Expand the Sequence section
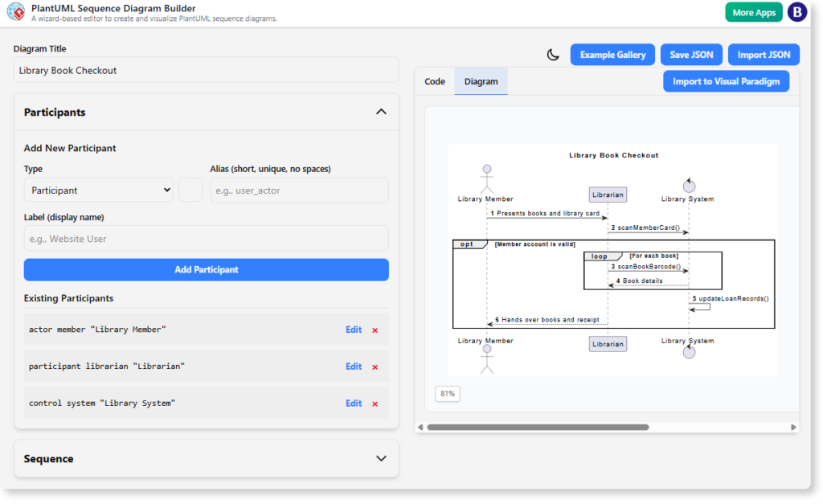Screen dimensions: 823x504 point(381,458)
